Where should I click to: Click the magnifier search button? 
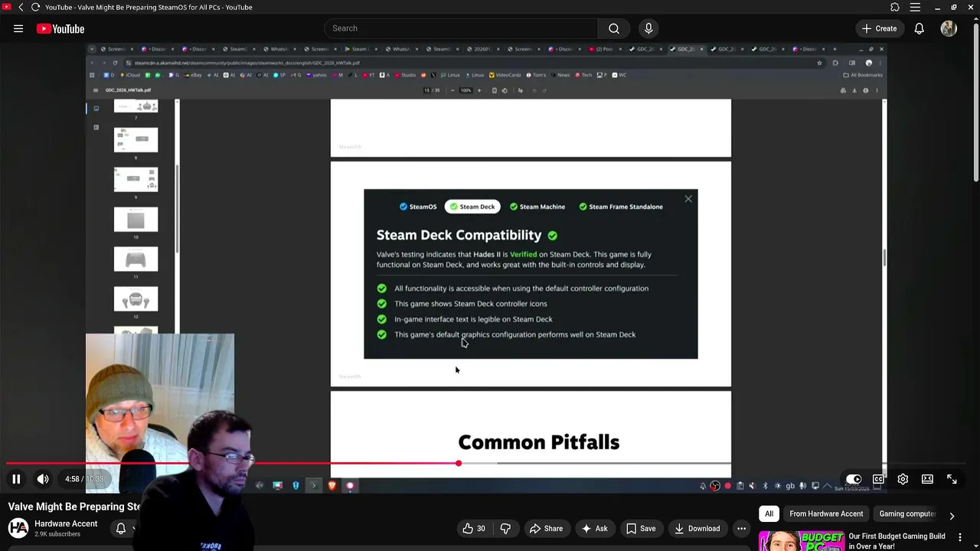coord(614,28)
